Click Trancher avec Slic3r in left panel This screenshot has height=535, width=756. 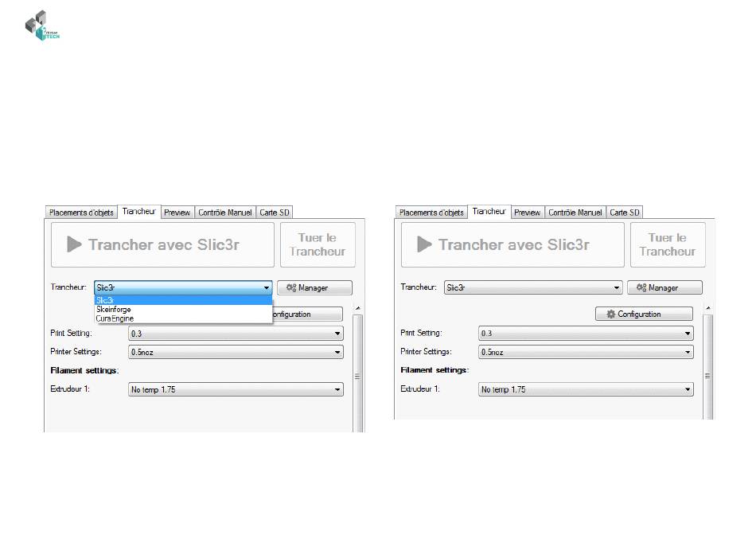pyautogui.click(x=162, y=244)
